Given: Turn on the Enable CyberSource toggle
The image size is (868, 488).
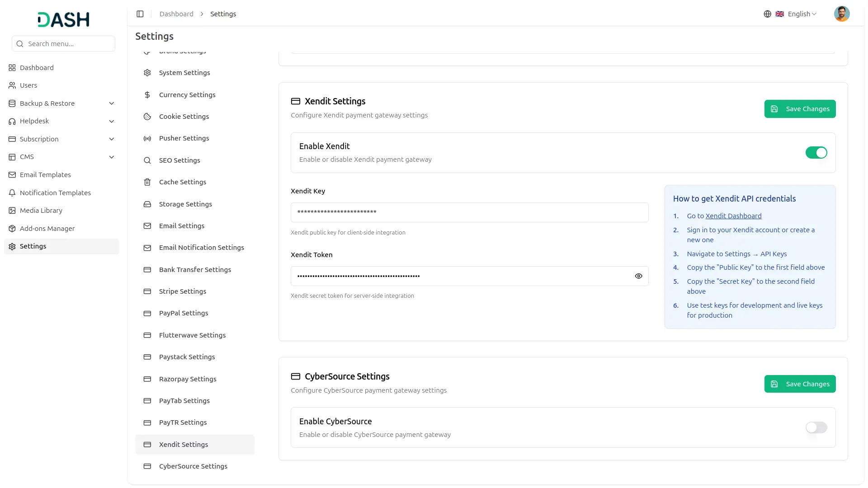Looking at the screenshot, I should click(816, 427).
